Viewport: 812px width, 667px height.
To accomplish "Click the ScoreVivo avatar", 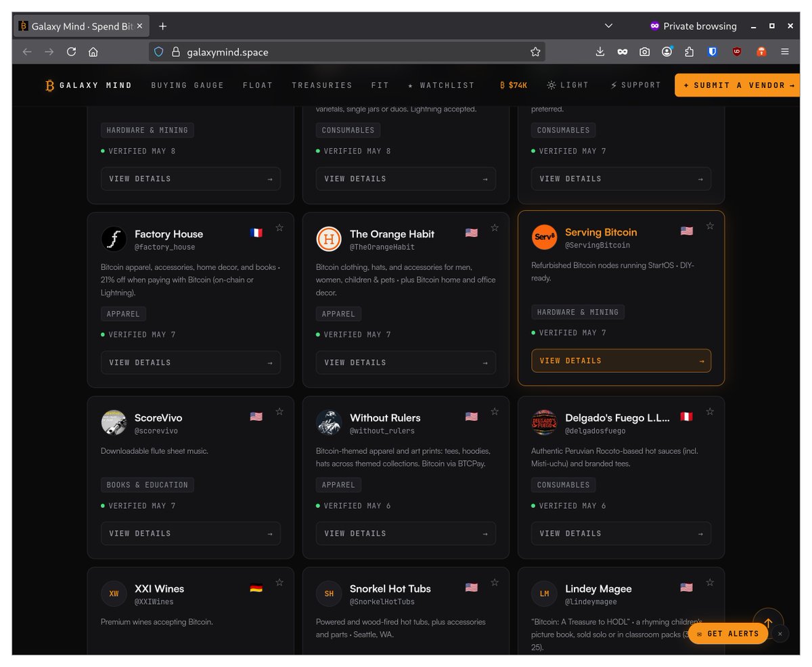I will coord(114,423).
